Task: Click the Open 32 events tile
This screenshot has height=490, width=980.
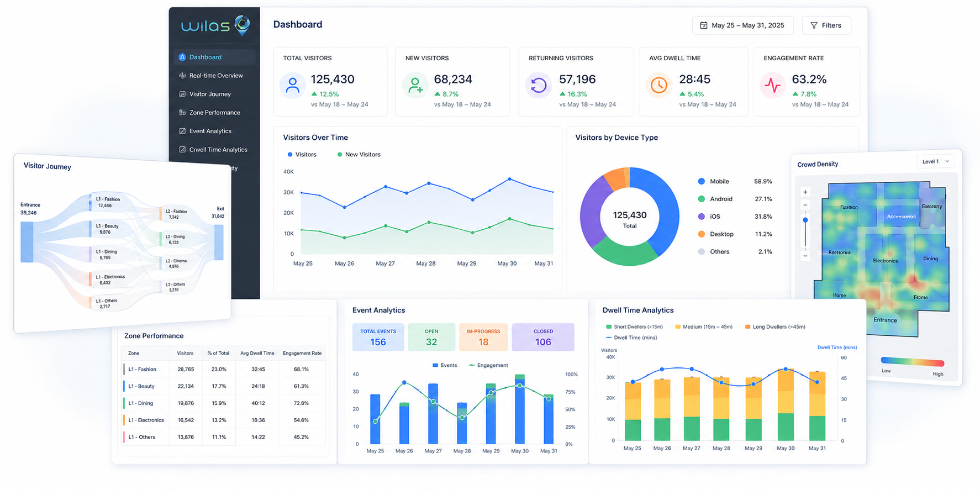Action: (431, 337)
